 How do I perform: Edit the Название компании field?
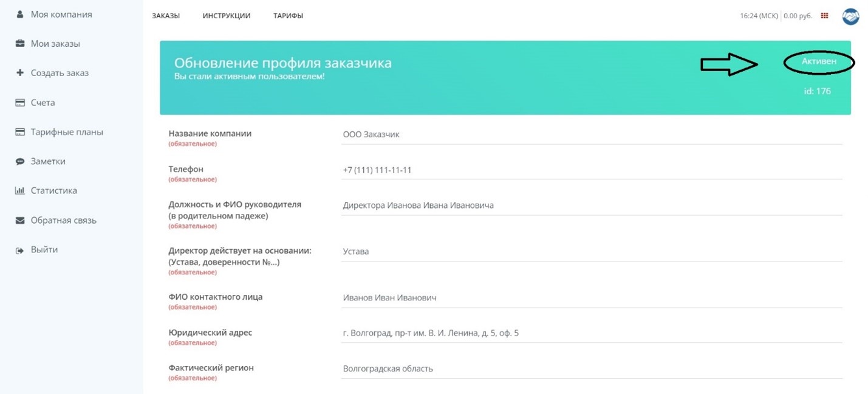[x=592, y=134]
